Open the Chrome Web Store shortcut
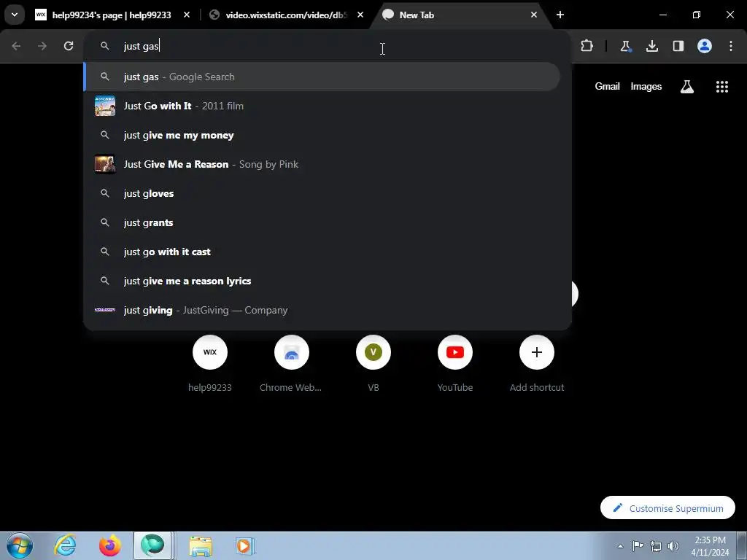This screenshot has width=747, height=560. (291, 364)
